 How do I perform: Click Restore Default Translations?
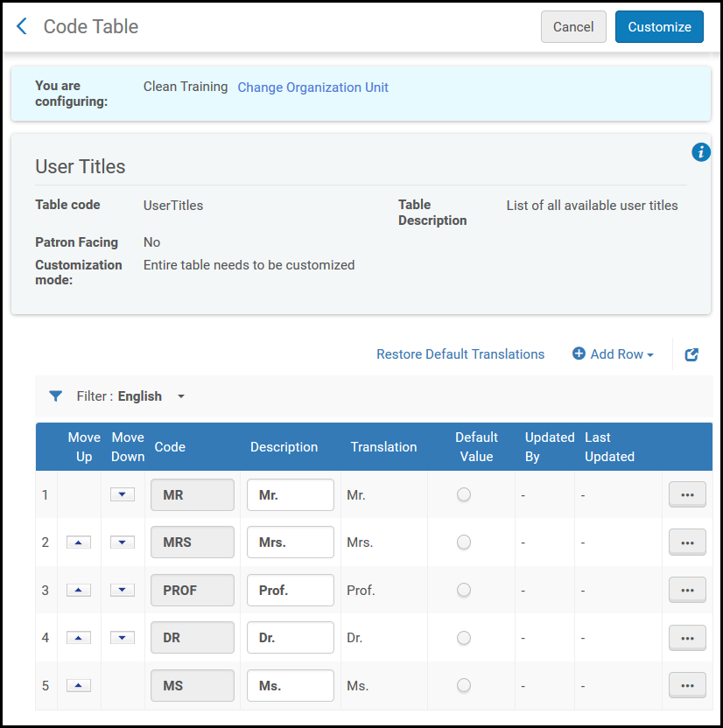point(460,354)
